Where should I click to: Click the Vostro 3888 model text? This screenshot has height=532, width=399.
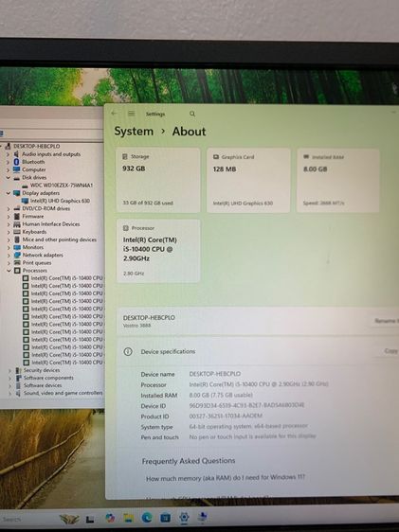[x=136, y=326]
